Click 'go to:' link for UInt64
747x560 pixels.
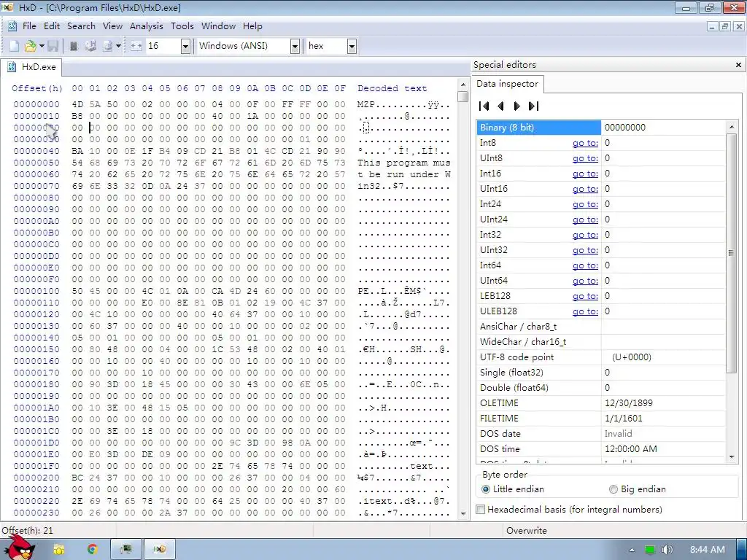click(585, 281)
